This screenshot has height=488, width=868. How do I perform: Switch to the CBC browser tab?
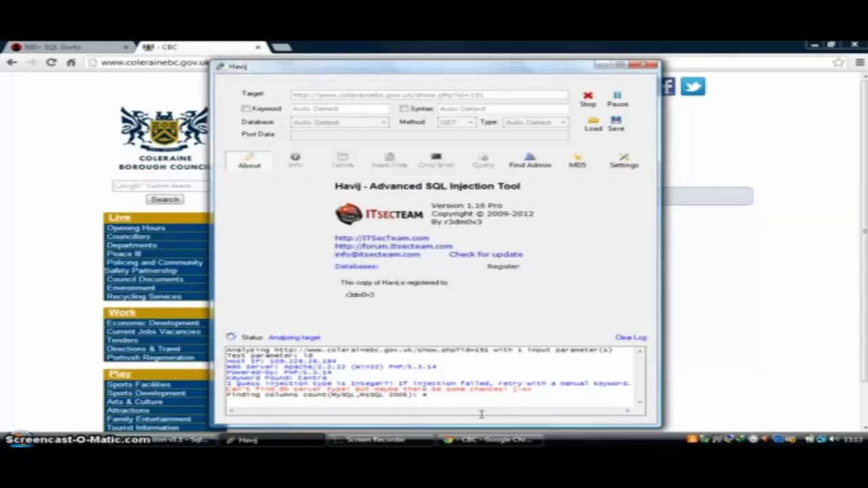coord(200,47)
